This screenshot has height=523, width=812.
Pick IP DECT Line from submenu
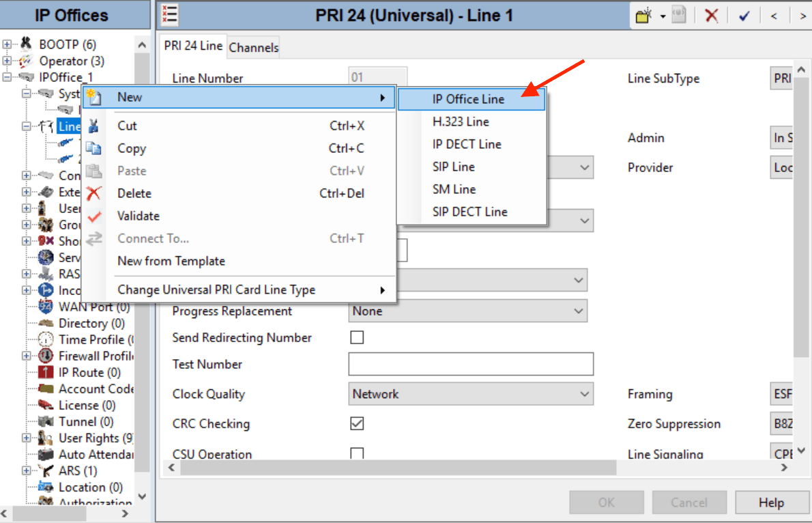pos(472,144)
